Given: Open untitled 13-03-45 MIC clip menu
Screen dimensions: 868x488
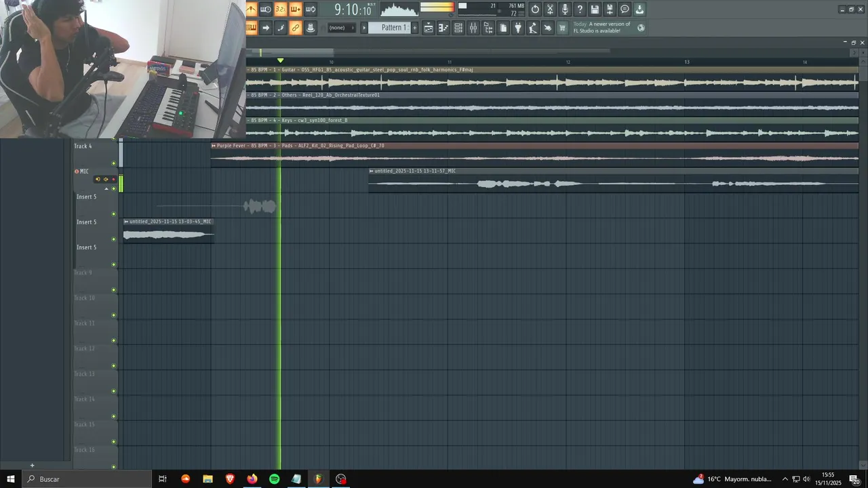Looking at the screenshot, I should pyautogui.click(x=126, y=222).
